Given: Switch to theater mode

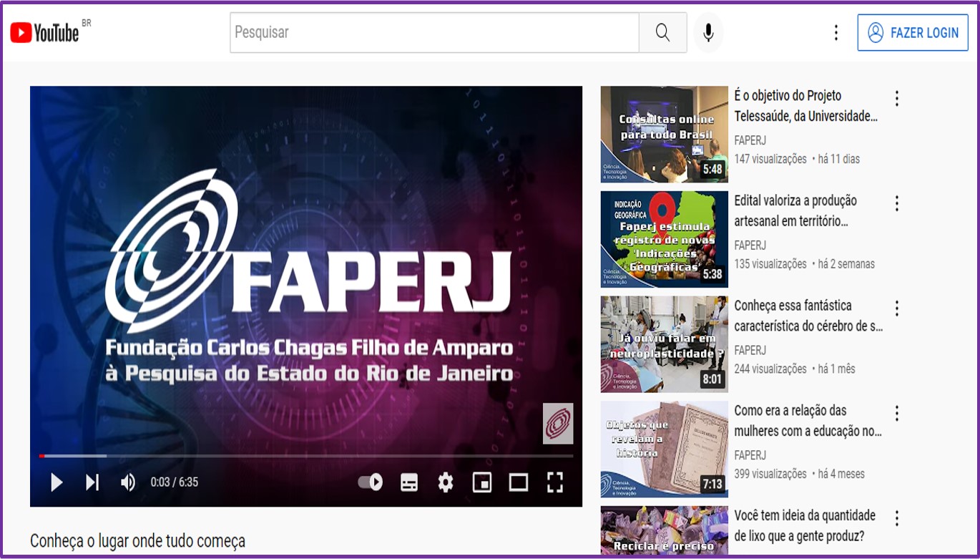Looking at the screenshot, I should (x=519, y=482).
